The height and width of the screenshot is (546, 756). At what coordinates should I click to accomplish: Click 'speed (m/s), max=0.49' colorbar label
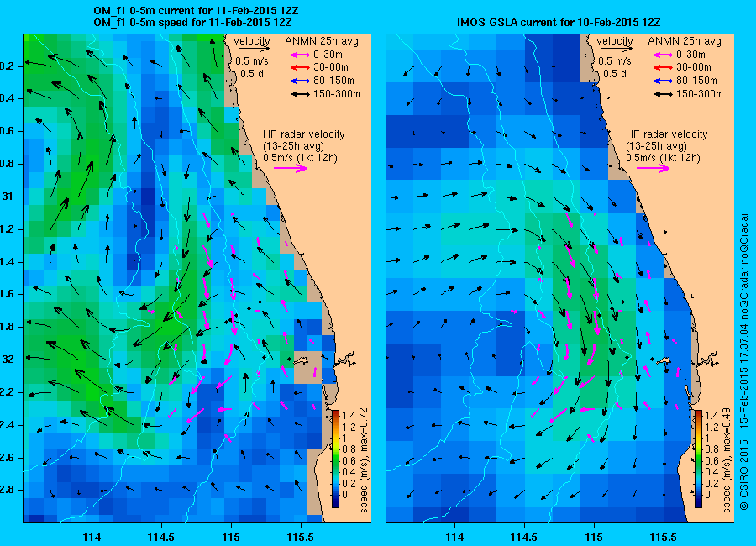pos(727,460)
